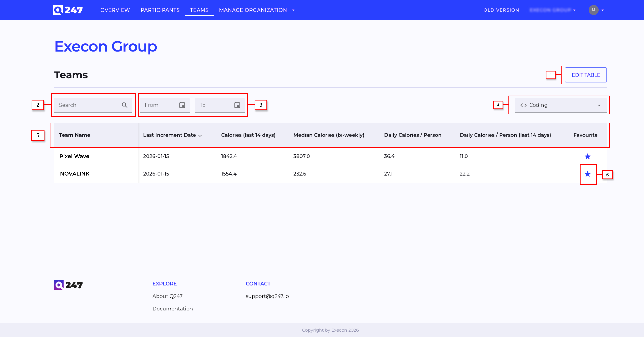Click the search magnifier icon
Screen dimensions: 644x337
pos(124,105)
